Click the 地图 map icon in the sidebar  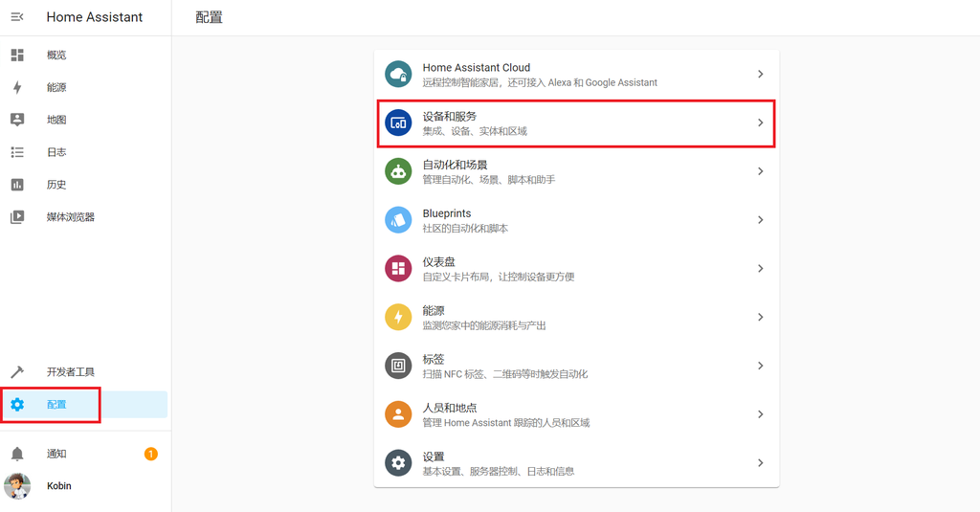tap(17, 120)
